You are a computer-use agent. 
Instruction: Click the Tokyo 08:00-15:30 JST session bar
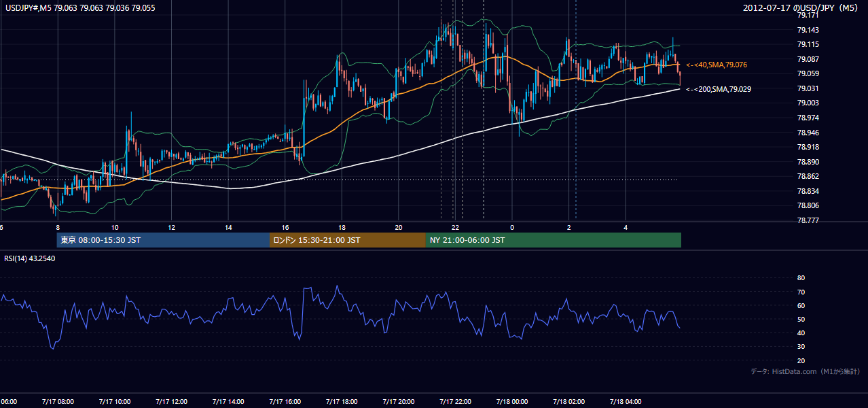[163, 240]
